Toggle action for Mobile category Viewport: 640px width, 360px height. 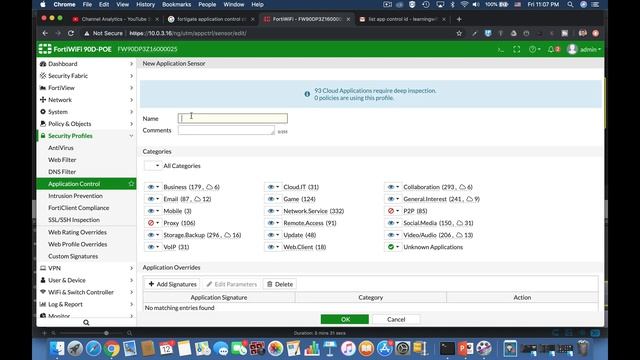(153, 211)
